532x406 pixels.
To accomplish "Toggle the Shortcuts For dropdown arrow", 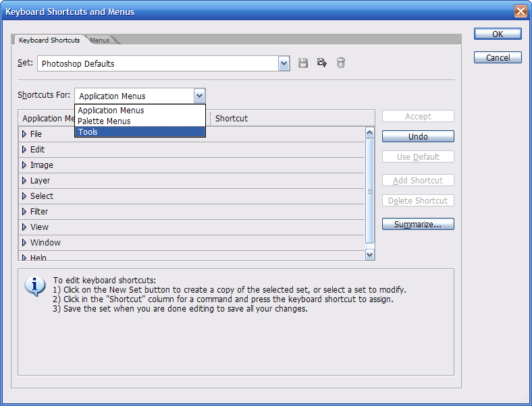I will [199, 96].
